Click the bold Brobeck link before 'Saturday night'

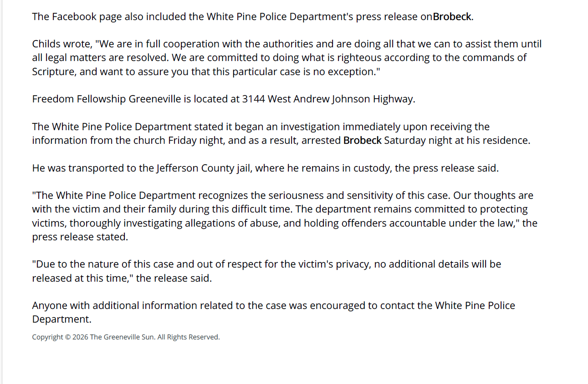363,140
